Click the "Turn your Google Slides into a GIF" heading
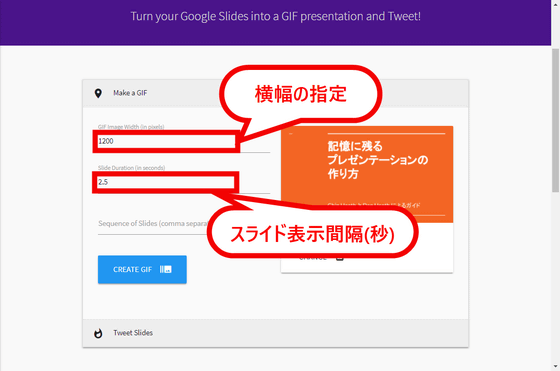Screen dimensions: 560x371 [275, 16]
